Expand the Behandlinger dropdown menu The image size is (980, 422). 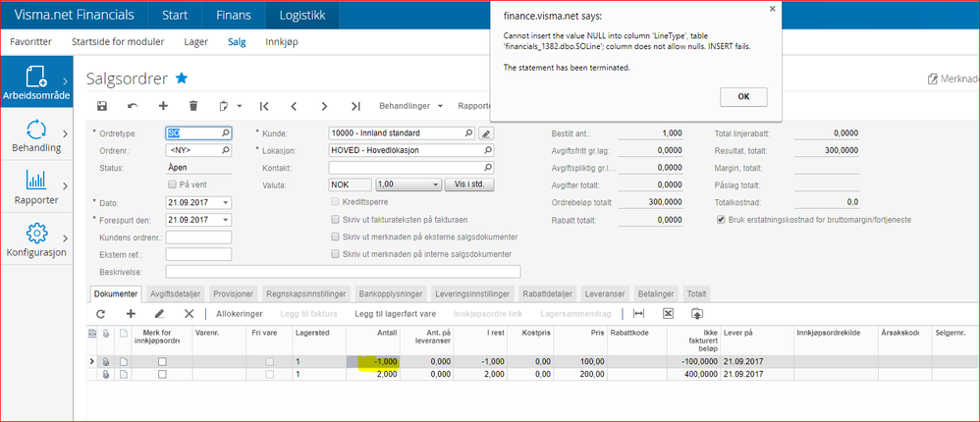click(410, 106)
